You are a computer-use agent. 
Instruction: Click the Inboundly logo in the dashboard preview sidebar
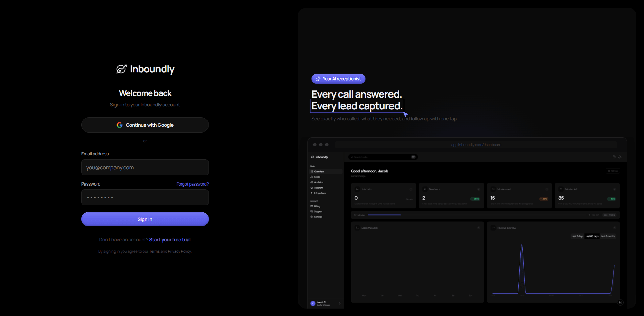coord(320,157)
